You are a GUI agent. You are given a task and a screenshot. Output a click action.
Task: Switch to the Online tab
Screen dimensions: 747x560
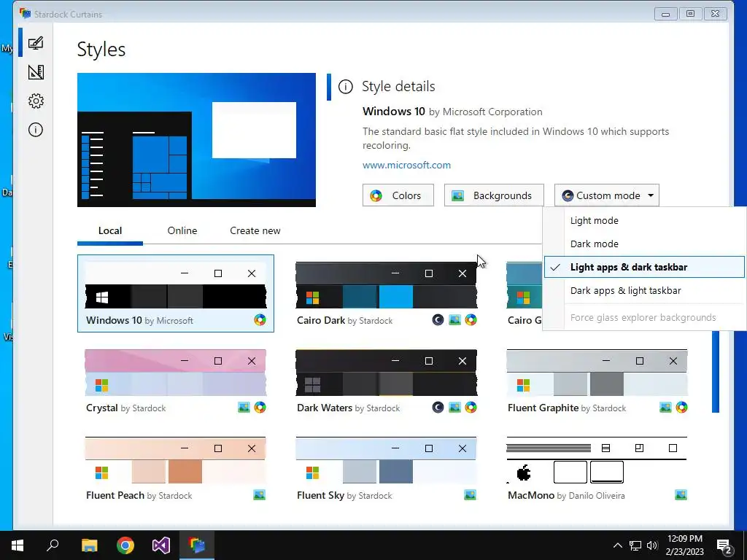point(182,231)
